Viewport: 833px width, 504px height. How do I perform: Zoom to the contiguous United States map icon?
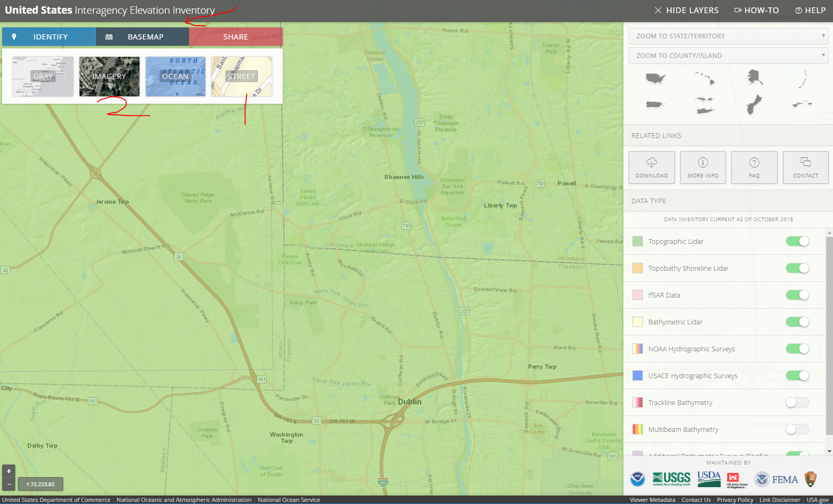(x=655, y=78)
